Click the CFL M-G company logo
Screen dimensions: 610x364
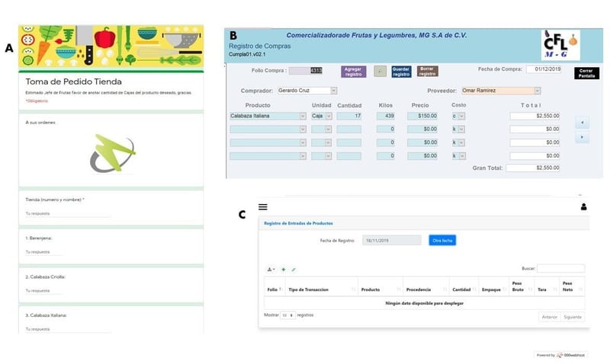click(x=560, y=45)
